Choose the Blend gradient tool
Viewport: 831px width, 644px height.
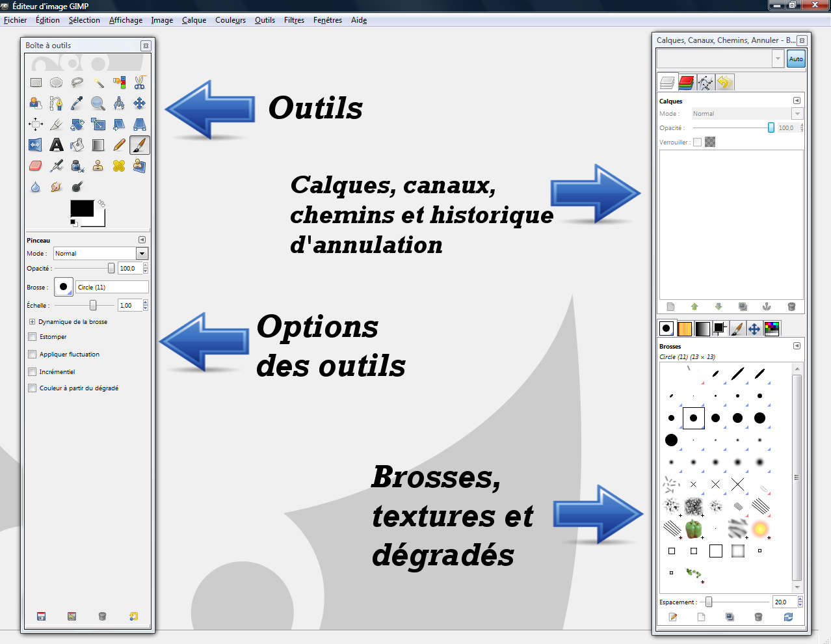tap(98, 145)
